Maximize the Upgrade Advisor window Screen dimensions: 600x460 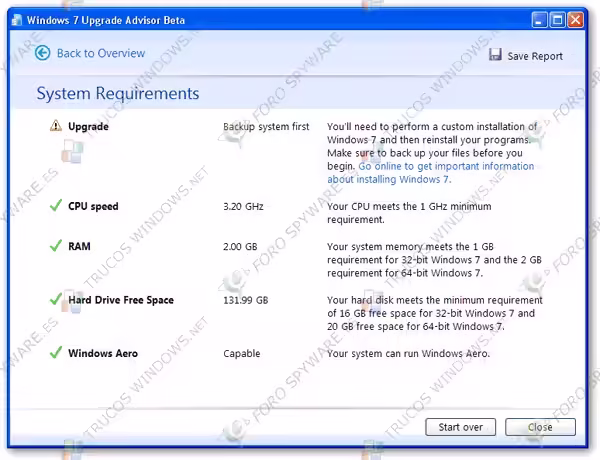tap(557, 20)
